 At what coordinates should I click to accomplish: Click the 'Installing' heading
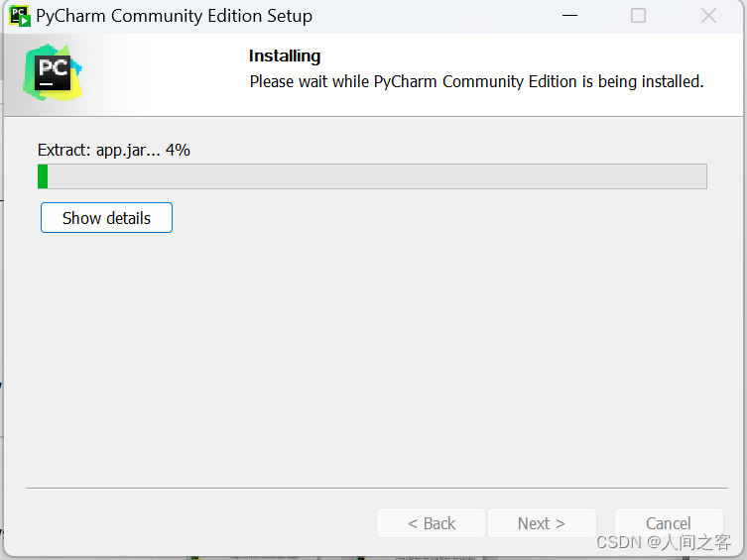[285, 56]
